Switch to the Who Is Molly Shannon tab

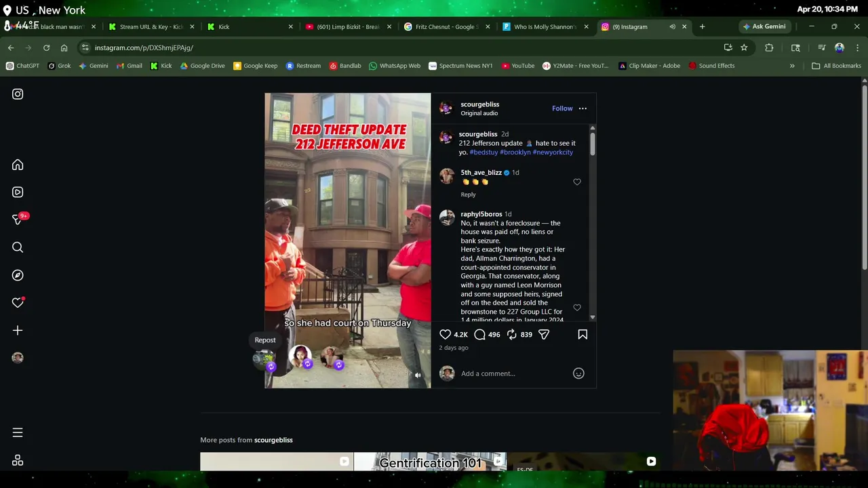[545, 26]
